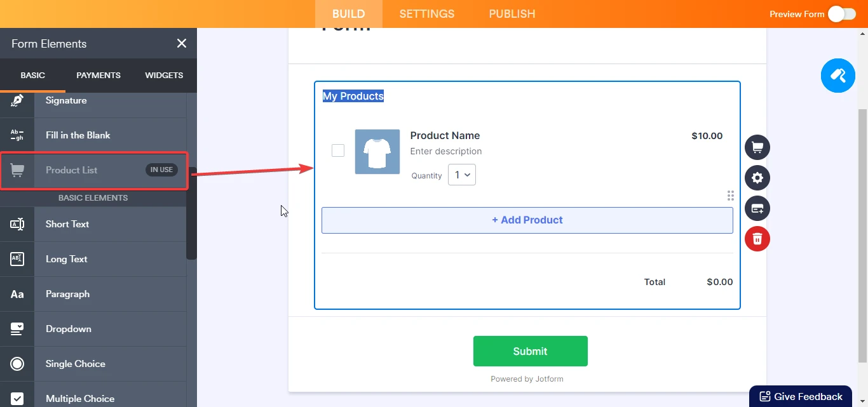Click the Fill in the Blank icon
The image size is (868, 407).
pyautogui.click(x=17, y=135)
